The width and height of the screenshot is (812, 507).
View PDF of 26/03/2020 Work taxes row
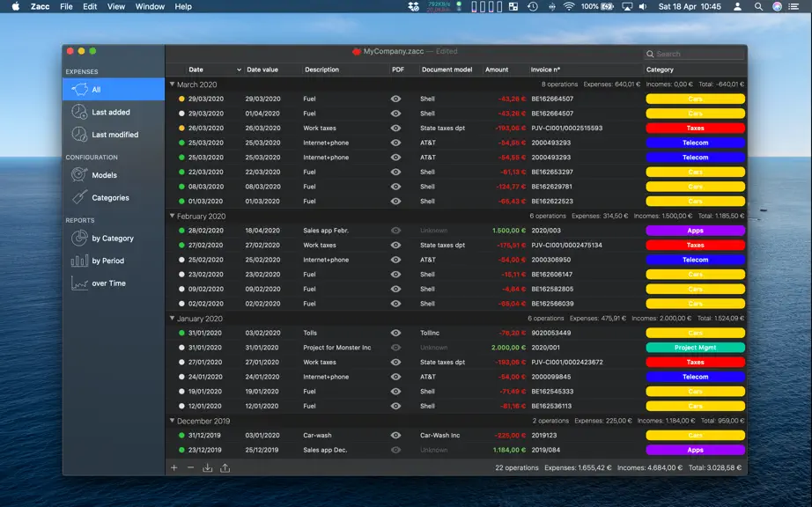click(395, 128)
